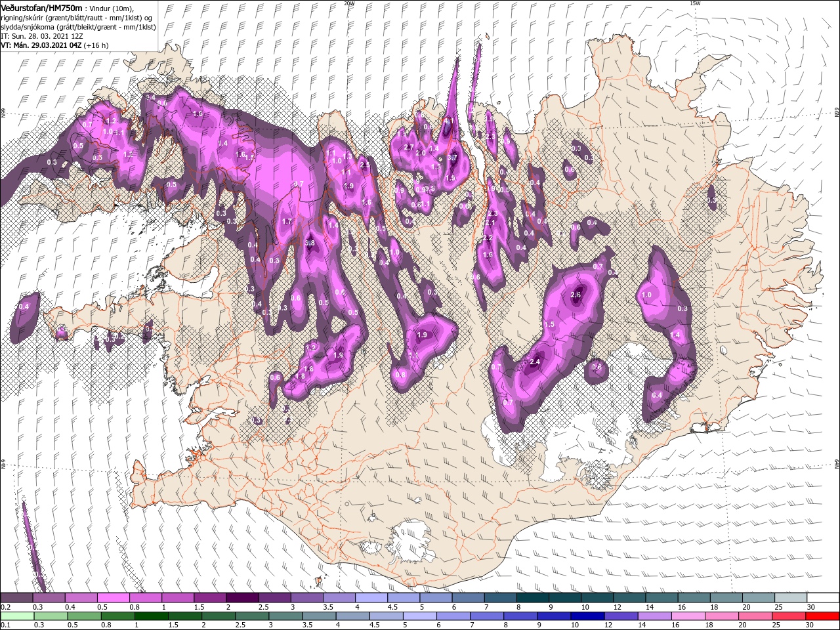
Task: Click the pink rain swatch between 16 and 18
Action: [x=689, y=616]
